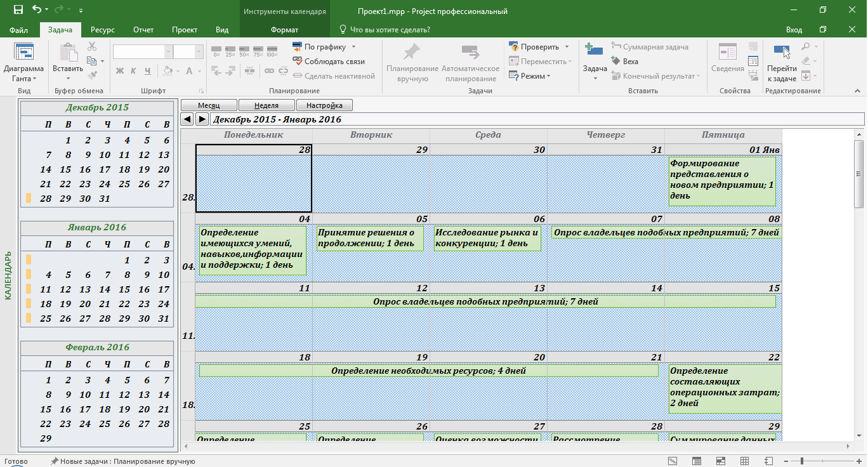Click the Неделя button
Image resolution: width=868 pixels, height=467 pixels.
point(266,105)
